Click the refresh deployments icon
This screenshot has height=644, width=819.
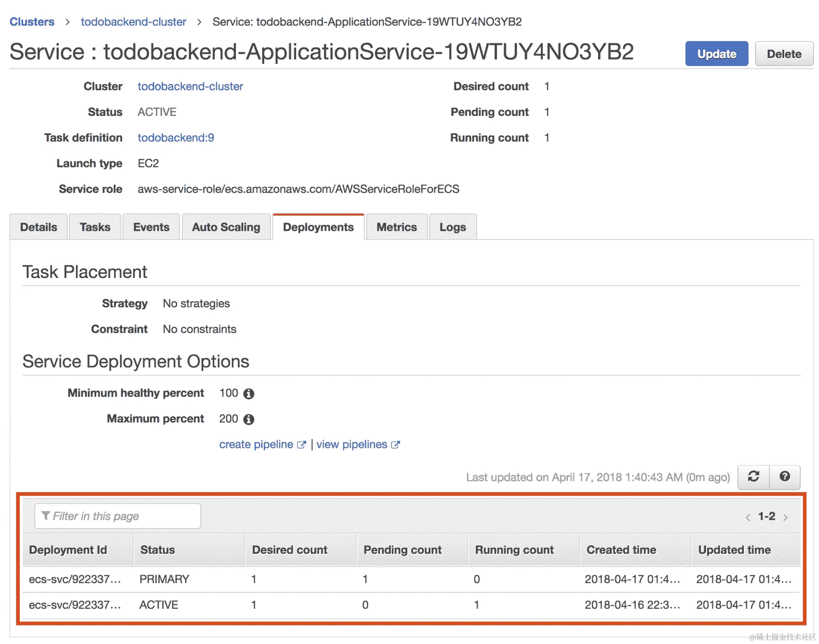pos(753,476)
